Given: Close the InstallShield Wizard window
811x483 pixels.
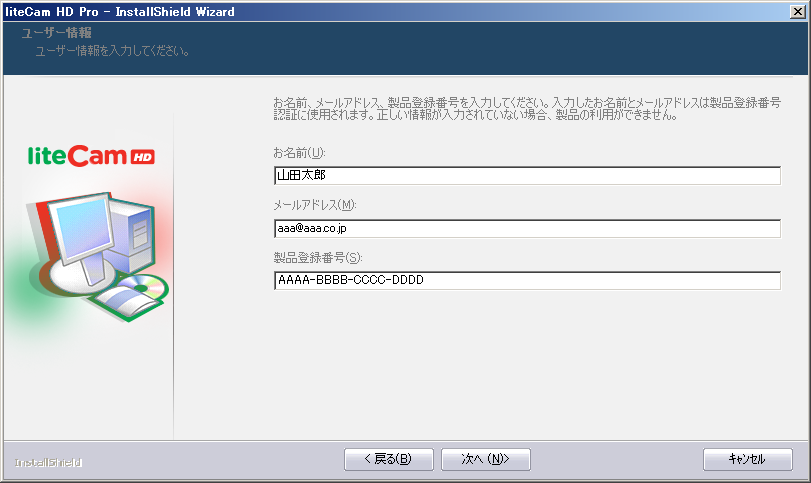Looking at the screenshot, I should (798, 11).
